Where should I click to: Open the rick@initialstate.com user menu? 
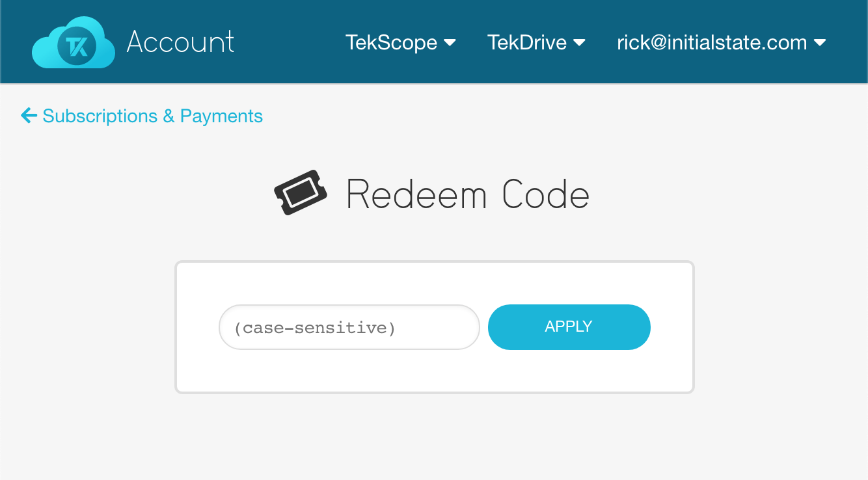pos(712,43)
